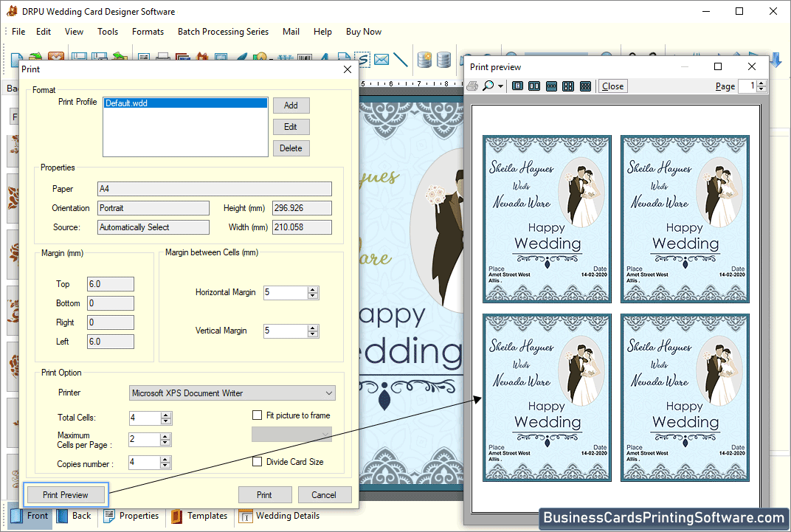The height and width of the screenshot is (532, 791).
Task: Open the File menu
Action: tap(18, 31)
